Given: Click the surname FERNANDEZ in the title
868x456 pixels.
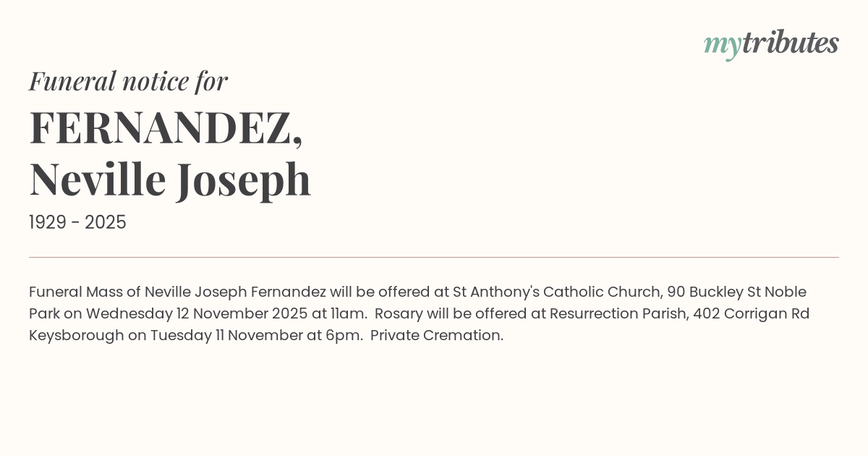Looking at the screenshot, I should 161,127.
